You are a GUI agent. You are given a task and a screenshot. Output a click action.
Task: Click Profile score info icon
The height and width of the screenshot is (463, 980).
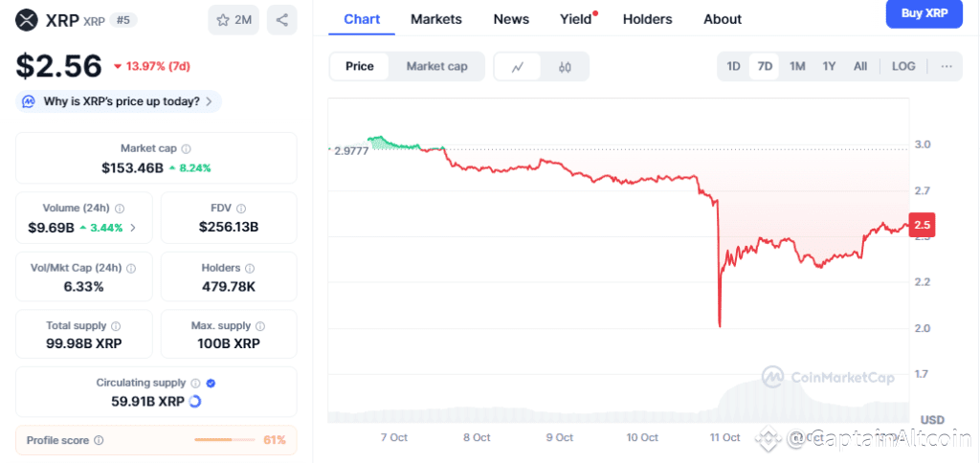99,440
